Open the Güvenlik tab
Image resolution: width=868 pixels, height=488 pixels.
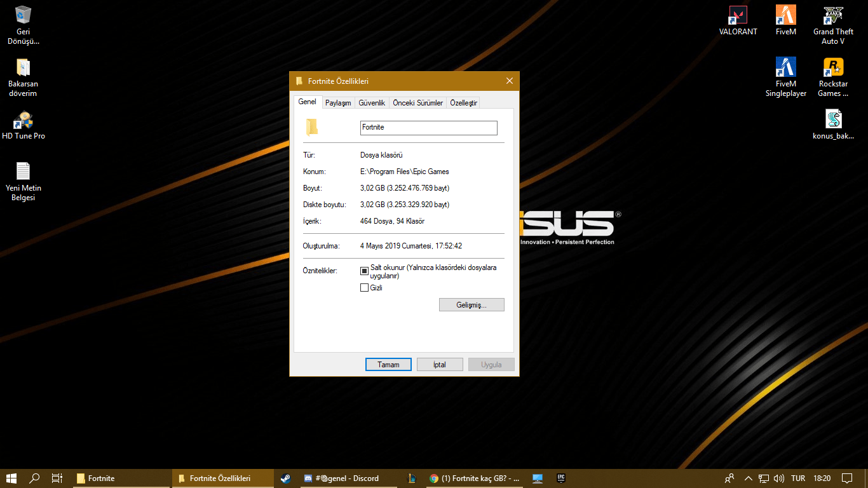[372, 103]
